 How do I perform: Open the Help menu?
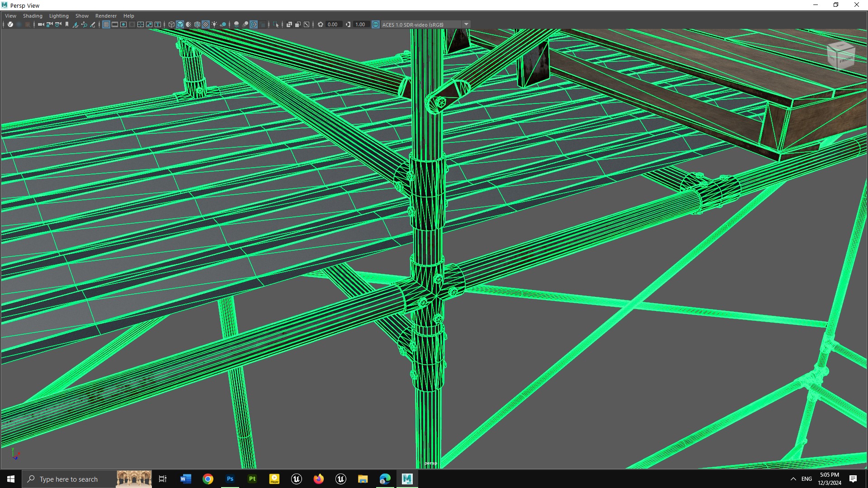click(128, 16)
